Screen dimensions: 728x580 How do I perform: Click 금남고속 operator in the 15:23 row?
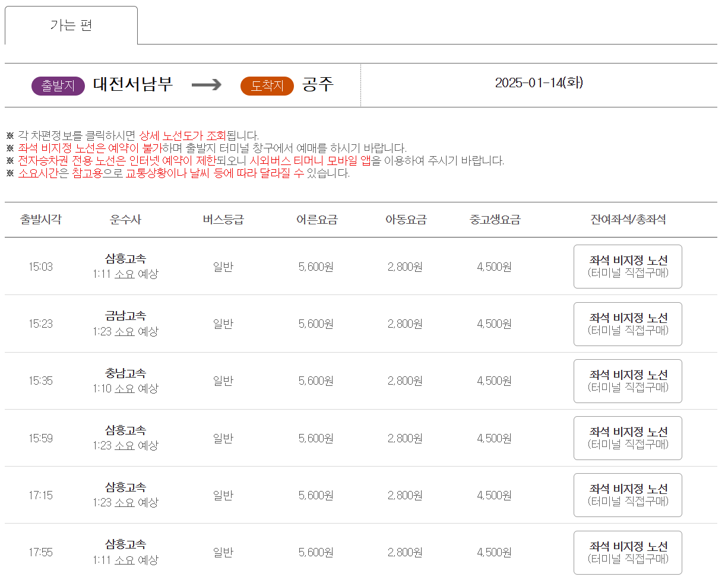point(125,316)
